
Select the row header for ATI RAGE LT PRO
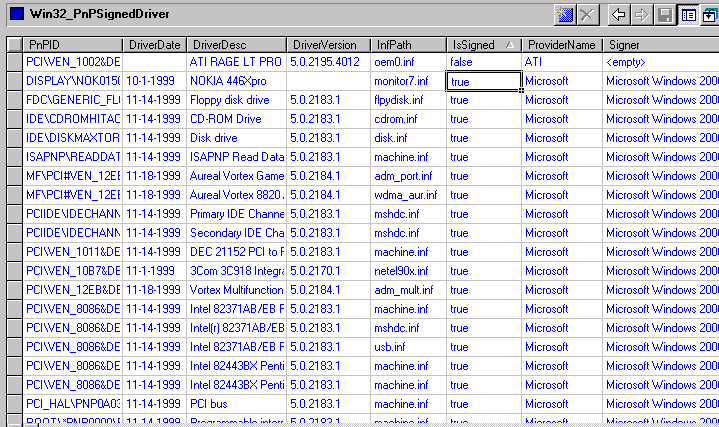(14, 62)
